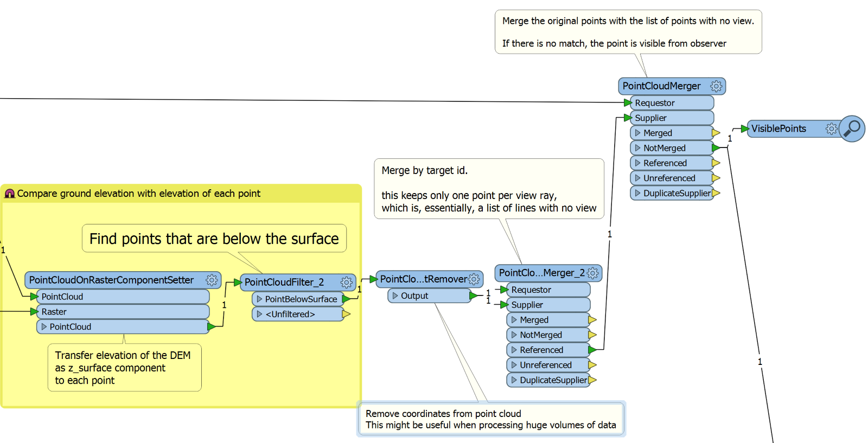Expand Referenced port on PointClo...Merger_2
Viewport: 868px width, 443px height.
(514, 350)
